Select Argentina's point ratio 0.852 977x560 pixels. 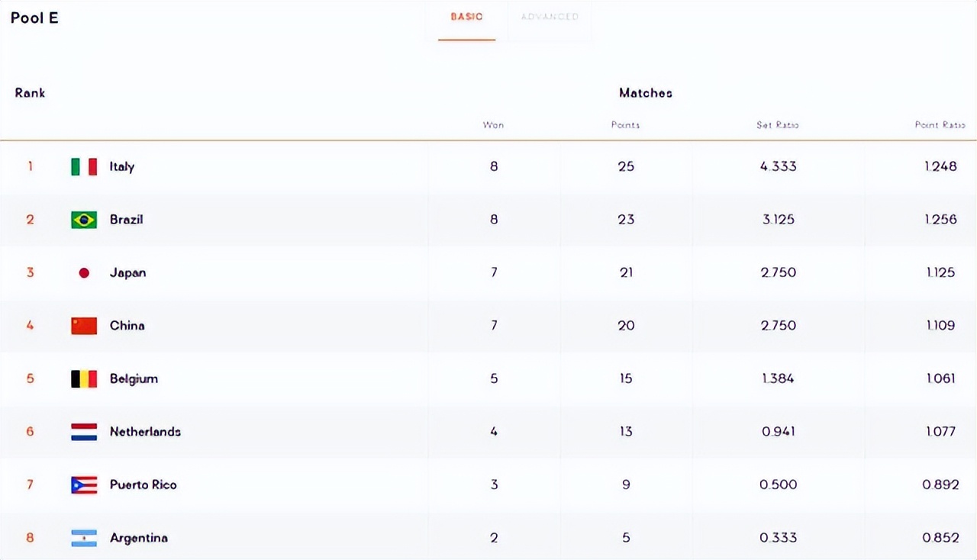pyautogui.click(x=940, y=538)
